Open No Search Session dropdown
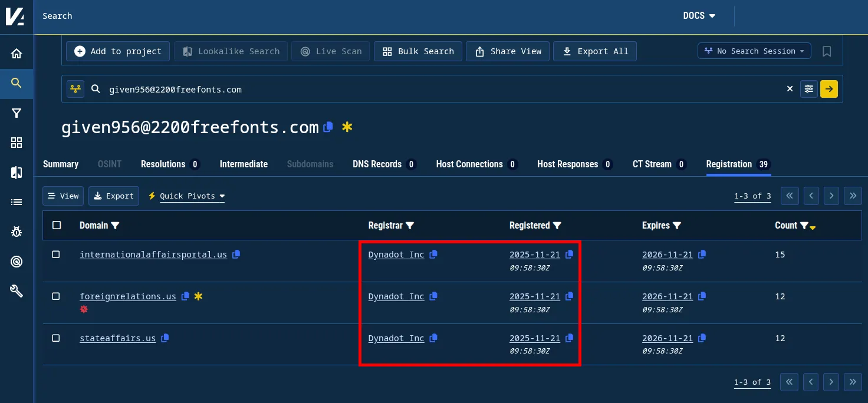The width and height of the screenshot is (868, 403). (754, 51)
